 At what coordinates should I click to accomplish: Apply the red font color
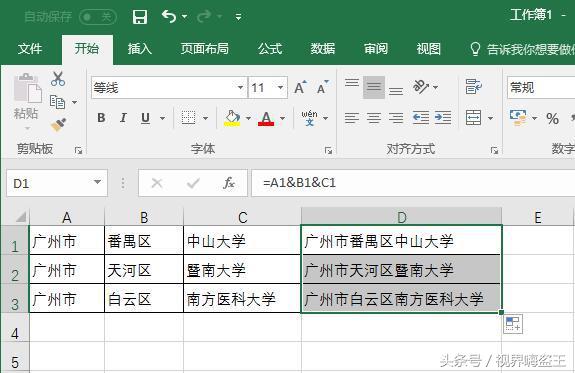click(266, 118)
